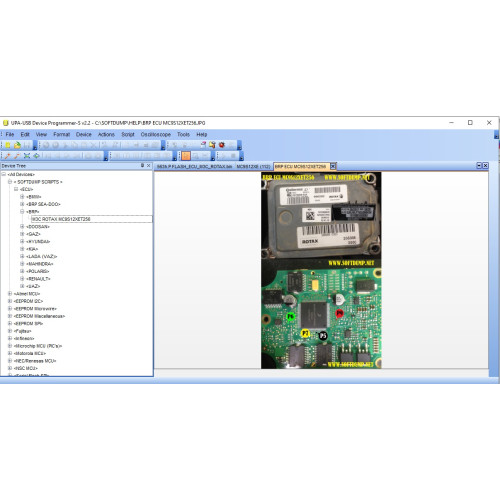500x500 pixels.
Task: Select the Motorola MCU tree item
Action: click(30, 353)
